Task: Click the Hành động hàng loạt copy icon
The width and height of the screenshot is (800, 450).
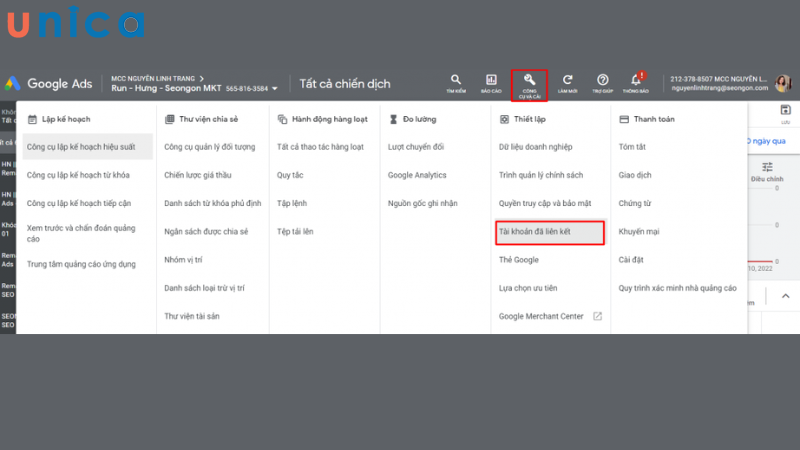Action: pyautogui.click(x=282, y=119)
